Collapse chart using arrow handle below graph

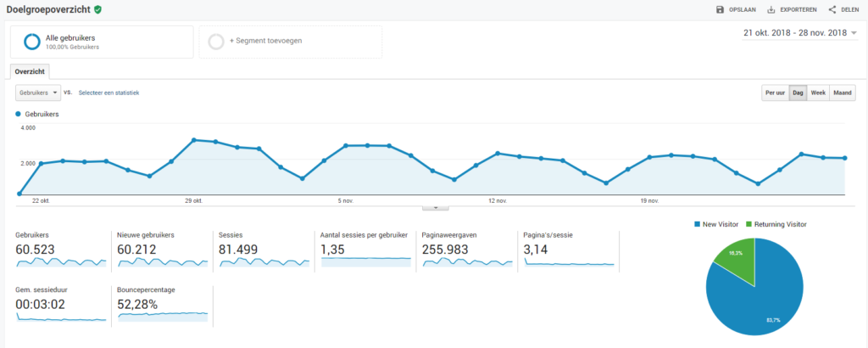point(434,206)
